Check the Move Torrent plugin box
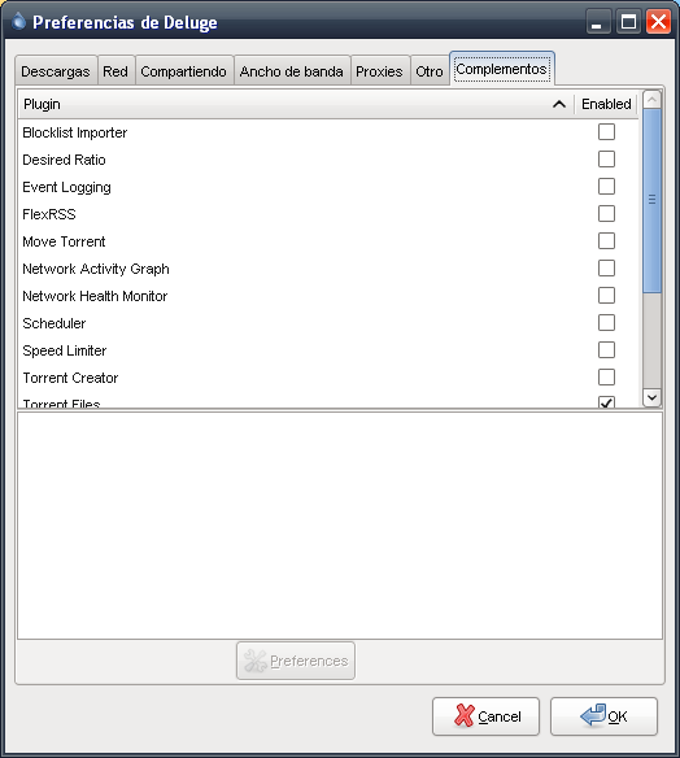 (607, 241)
